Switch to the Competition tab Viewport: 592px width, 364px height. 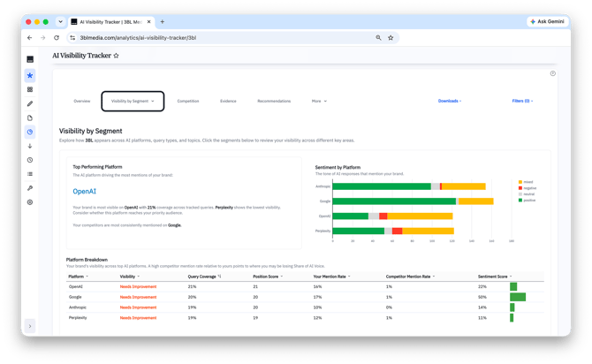[x=188, y=102]
